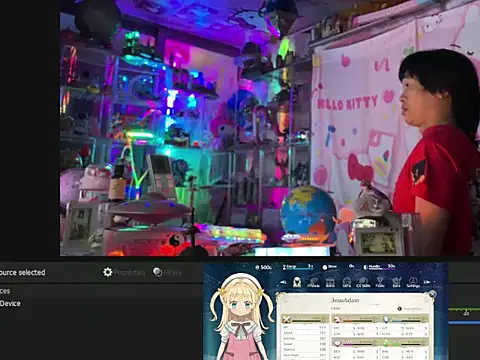
Task: Click the Attack stat row
Action: [x=304, y=333]
